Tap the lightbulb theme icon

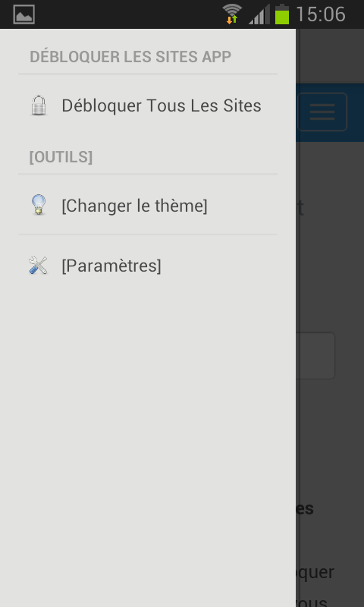pyautogui.click(x=38, y=205)
